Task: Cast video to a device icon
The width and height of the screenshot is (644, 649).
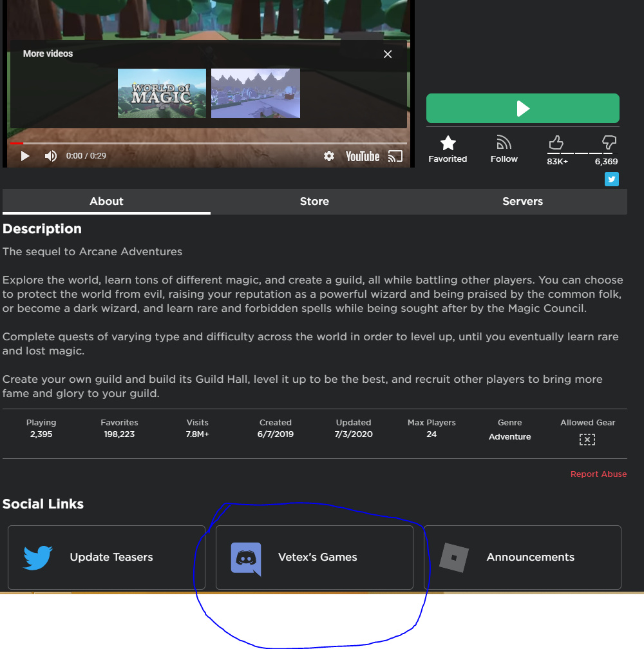Action: 395,156
